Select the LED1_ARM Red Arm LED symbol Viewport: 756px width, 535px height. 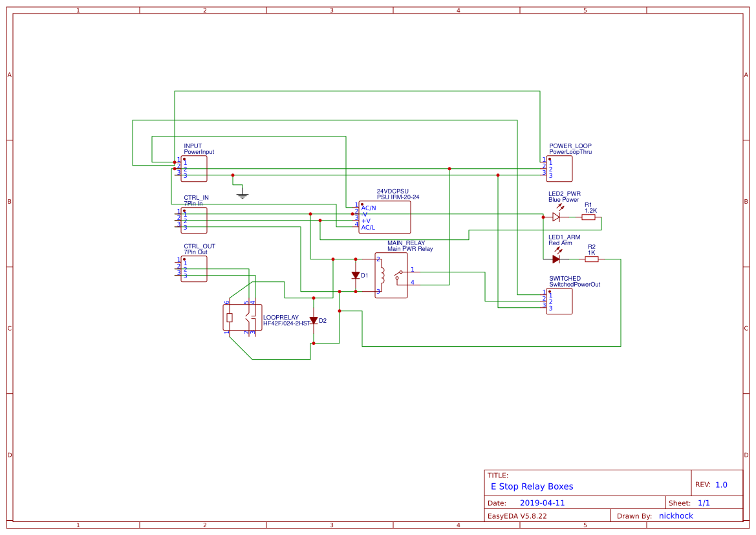[x=557, y=258]
